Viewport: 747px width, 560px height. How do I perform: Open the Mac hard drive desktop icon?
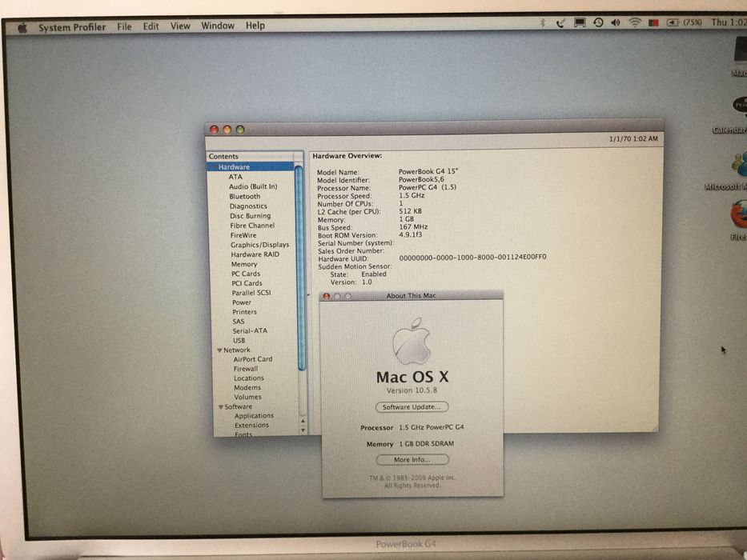[x=741, y=51]
